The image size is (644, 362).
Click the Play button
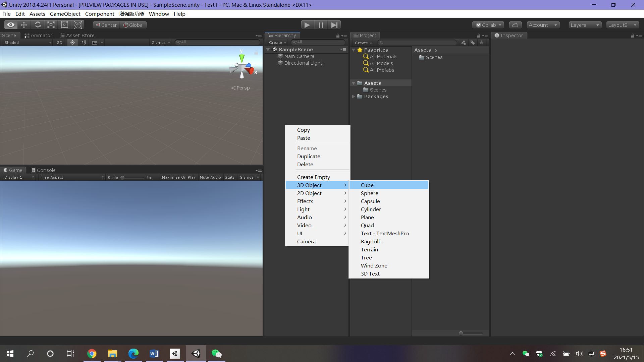coord(307,25)
